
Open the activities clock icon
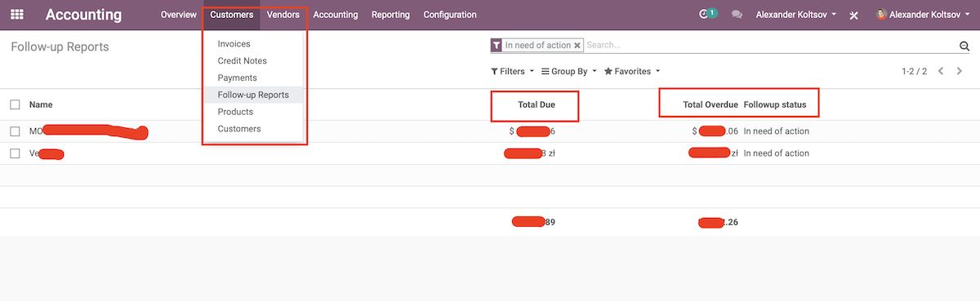tap(705, 15)
